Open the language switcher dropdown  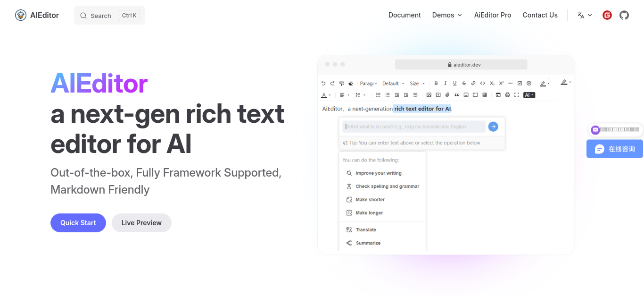[585, 15]
